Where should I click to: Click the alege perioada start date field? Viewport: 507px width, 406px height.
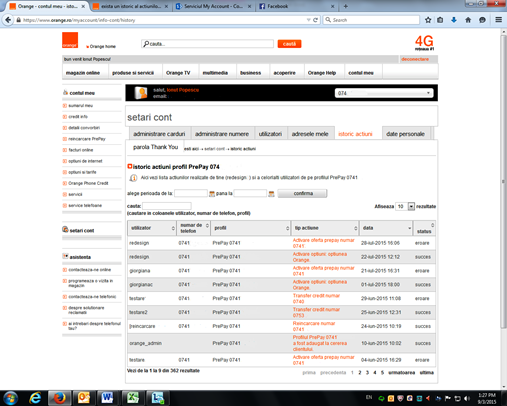click(x=191, y=193)
